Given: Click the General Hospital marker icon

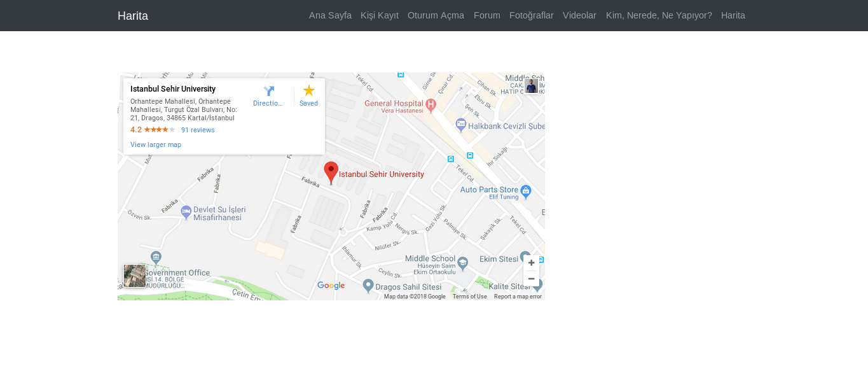Looking at the screenshot, I should 431,105.
